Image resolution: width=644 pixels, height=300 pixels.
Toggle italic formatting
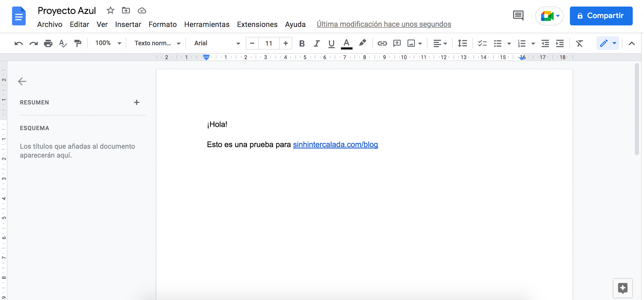[317, 43]
